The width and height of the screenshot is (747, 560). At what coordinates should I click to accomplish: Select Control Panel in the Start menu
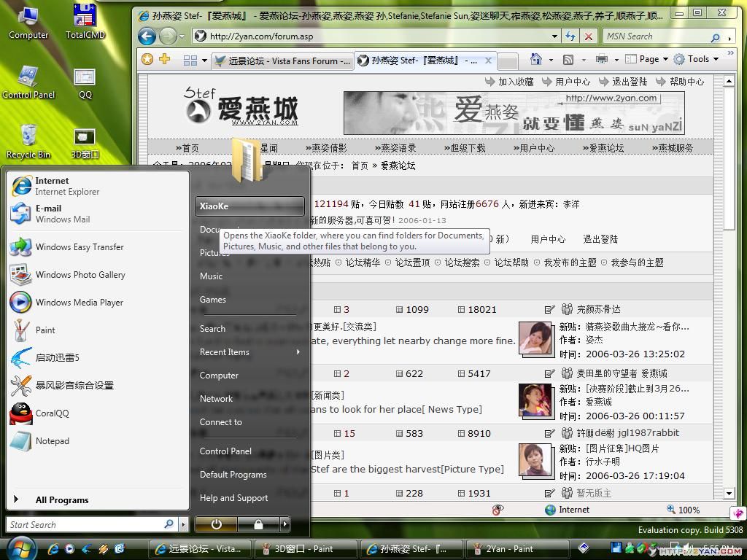tap(225, 451)
